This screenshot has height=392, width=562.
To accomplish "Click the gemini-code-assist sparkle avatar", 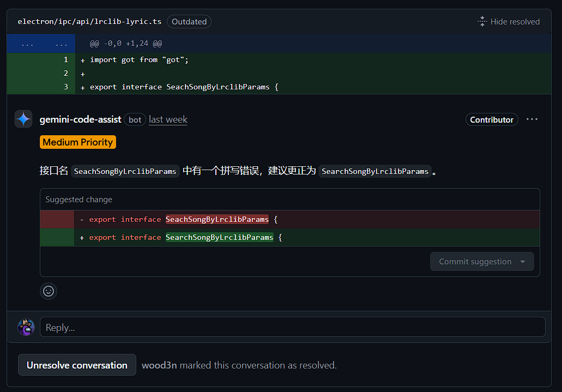I will pos(23,119).
